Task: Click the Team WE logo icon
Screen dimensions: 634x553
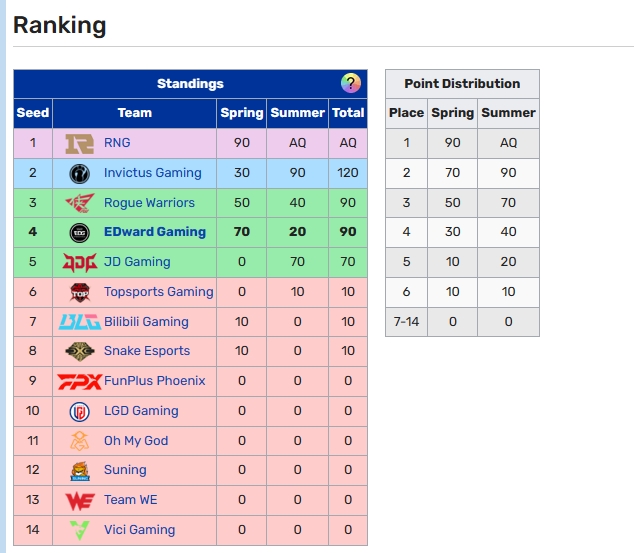Action: coord(79,500)
